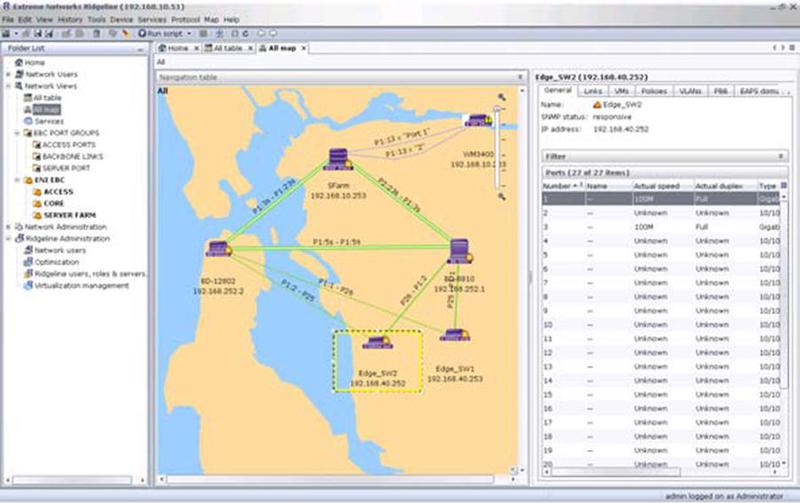This screenshot has height=503, width=800.
Task: Open the History menu
Action: 70,19
